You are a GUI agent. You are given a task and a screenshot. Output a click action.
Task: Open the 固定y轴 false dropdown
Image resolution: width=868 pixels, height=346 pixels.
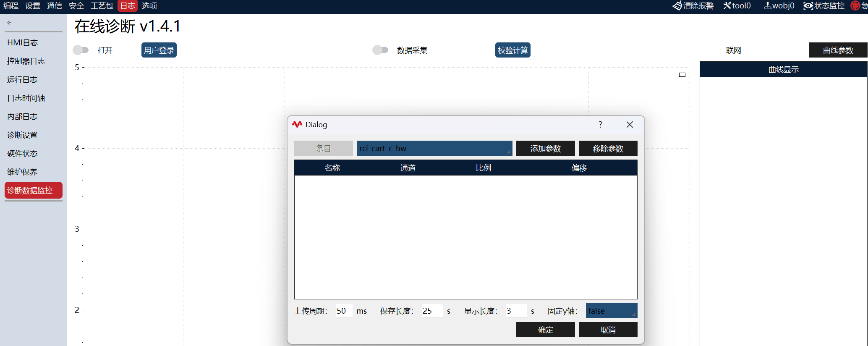[612, 311]
